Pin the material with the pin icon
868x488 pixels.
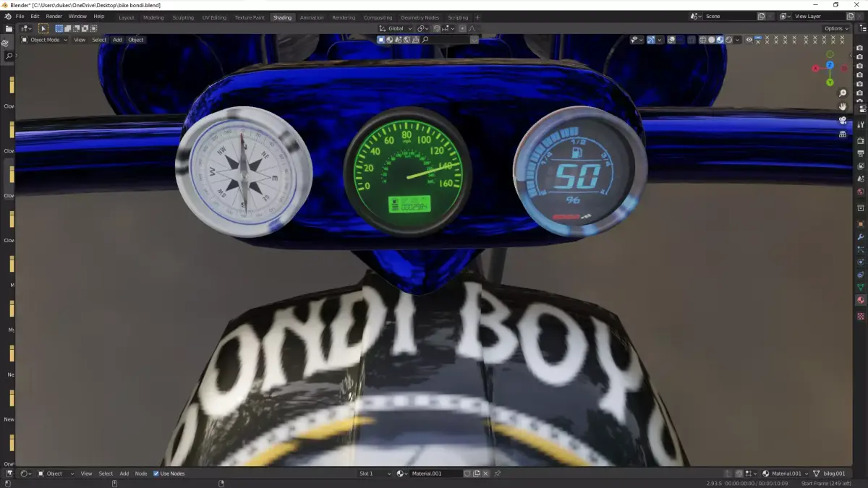coord(497,474)
